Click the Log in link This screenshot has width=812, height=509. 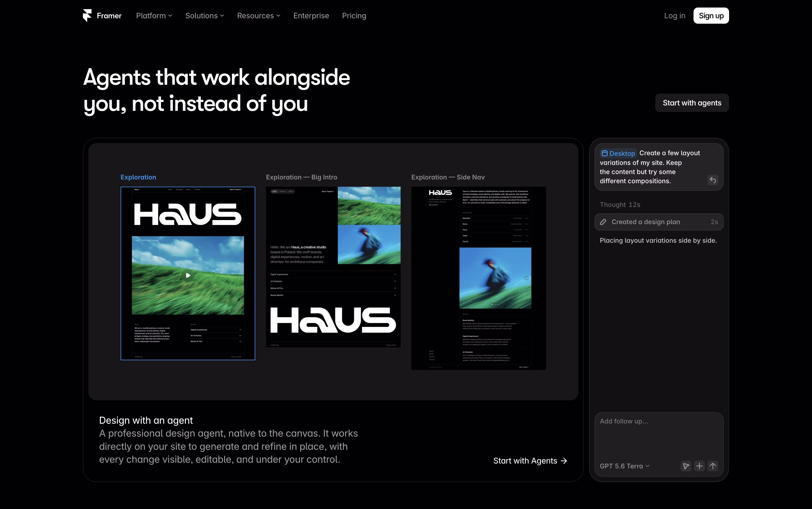pos(674,16)
